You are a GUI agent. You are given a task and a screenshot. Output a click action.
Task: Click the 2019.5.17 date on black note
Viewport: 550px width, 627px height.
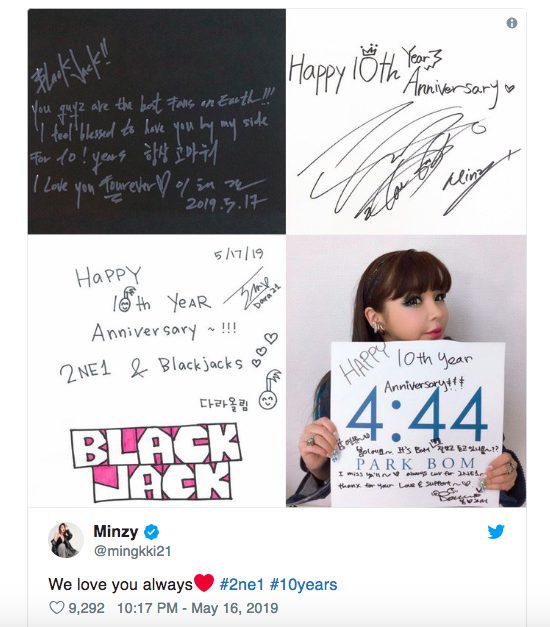pos(226,203)
